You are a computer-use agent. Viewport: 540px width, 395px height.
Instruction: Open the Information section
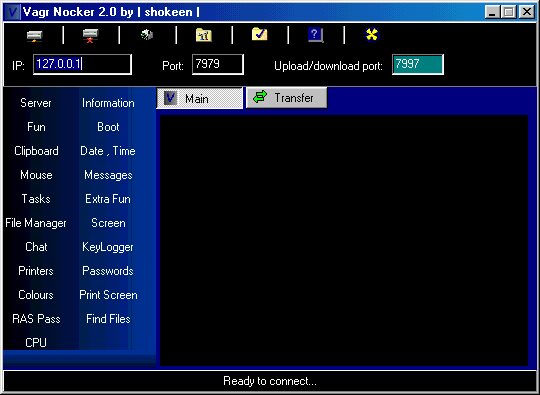[108, 103]
